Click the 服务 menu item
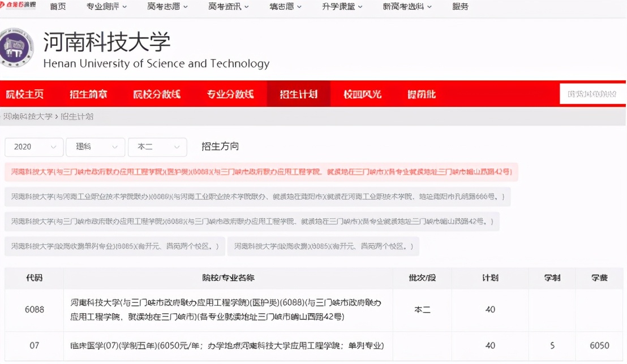 coord(460,7)
